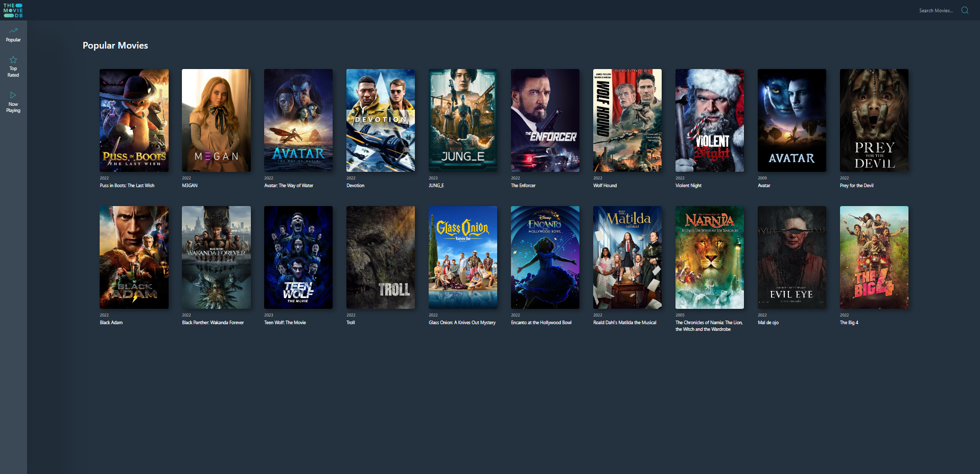Viewport: 980px width, 474px height.
Task: Click The Movie DB logo
Action: click(13, 10)
